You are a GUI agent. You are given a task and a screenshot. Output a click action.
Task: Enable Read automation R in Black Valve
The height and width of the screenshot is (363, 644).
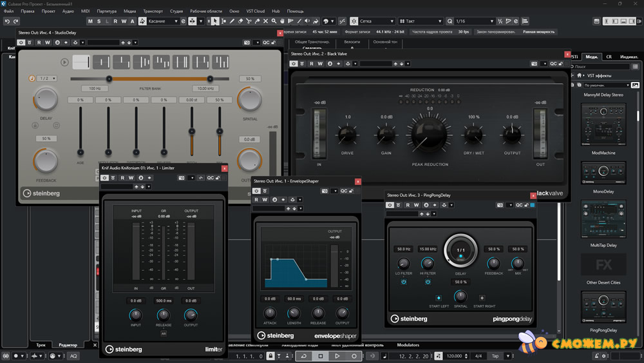pyautogui.click(x=312, y=64)
